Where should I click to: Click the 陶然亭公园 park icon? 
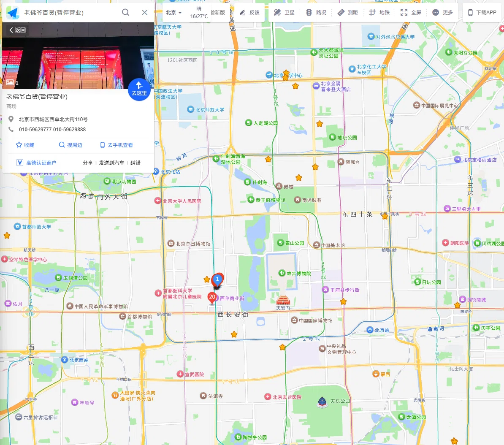coord(238,437)
